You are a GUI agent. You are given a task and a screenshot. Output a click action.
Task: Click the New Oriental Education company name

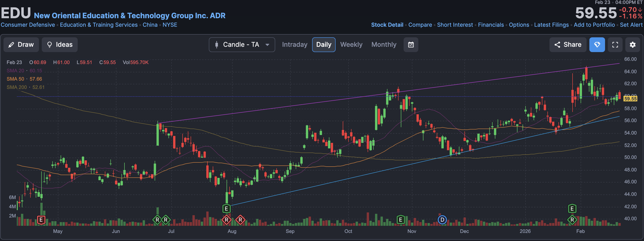coord(130,15)
